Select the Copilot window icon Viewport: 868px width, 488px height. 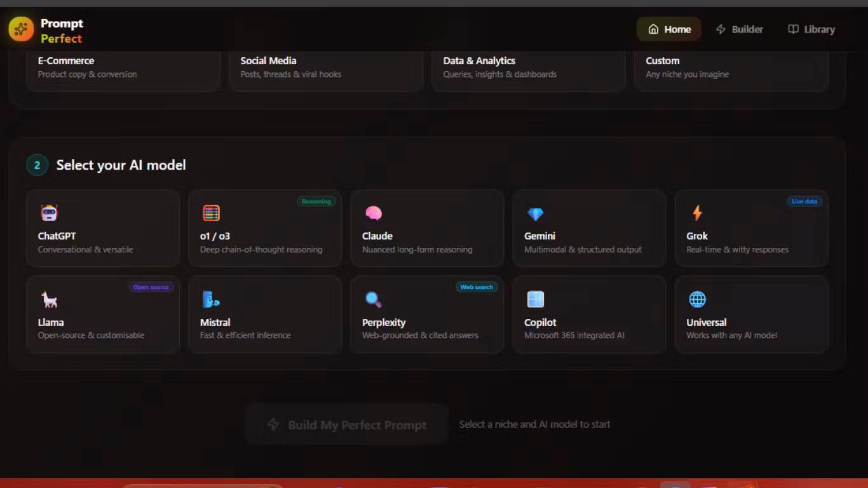click(x=536, y=299)
